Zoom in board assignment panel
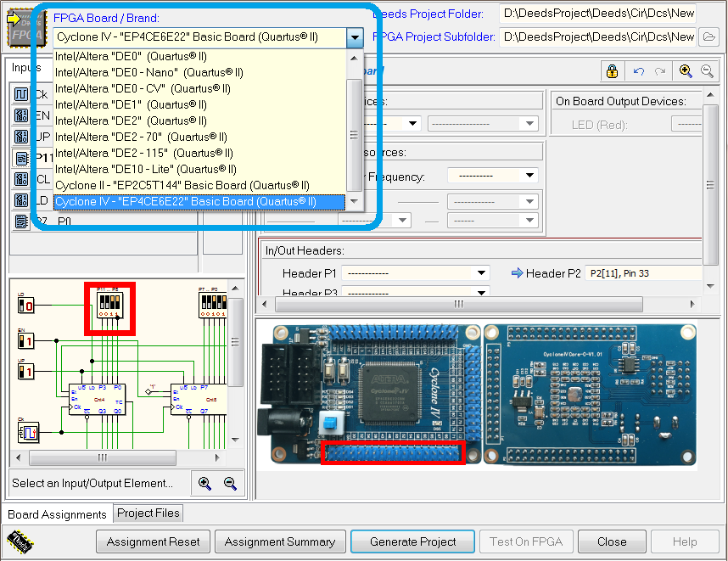Viewport: 728px width, 561px height. [686, 71]
